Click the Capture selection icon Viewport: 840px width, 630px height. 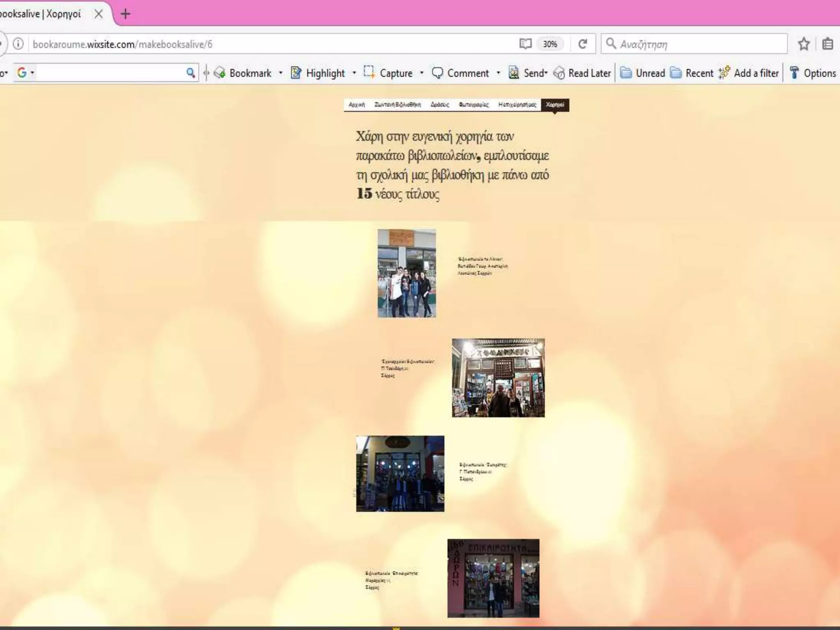click(x=369, y=72)
